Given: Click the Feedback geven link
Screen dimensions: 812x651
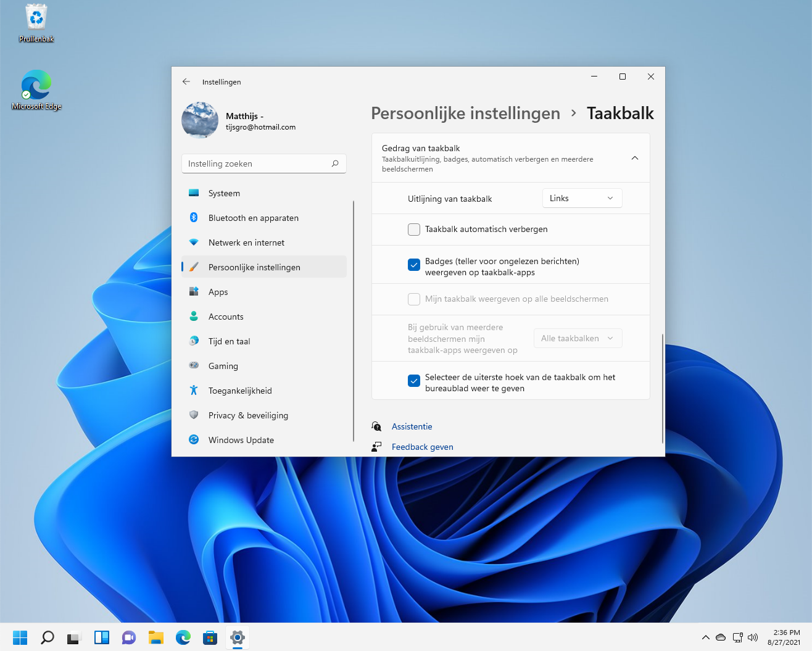Looking at the screenshot, I should (422, 447).
